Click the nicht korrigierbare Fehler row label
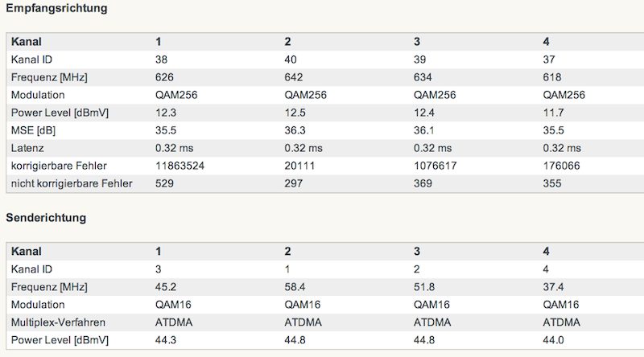Image resolution: width=644 pixels, height=357 pixels. coord(72,183)
